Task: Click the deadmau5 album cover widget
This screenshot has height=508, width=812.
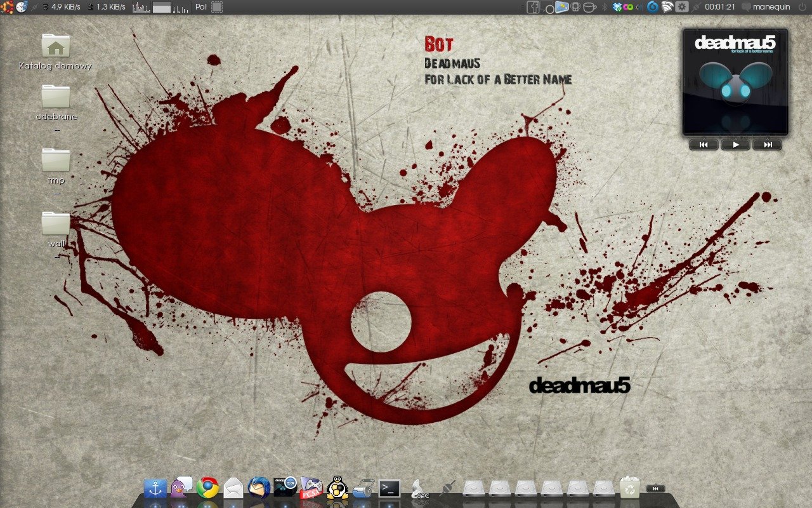Action: [735, 82]
